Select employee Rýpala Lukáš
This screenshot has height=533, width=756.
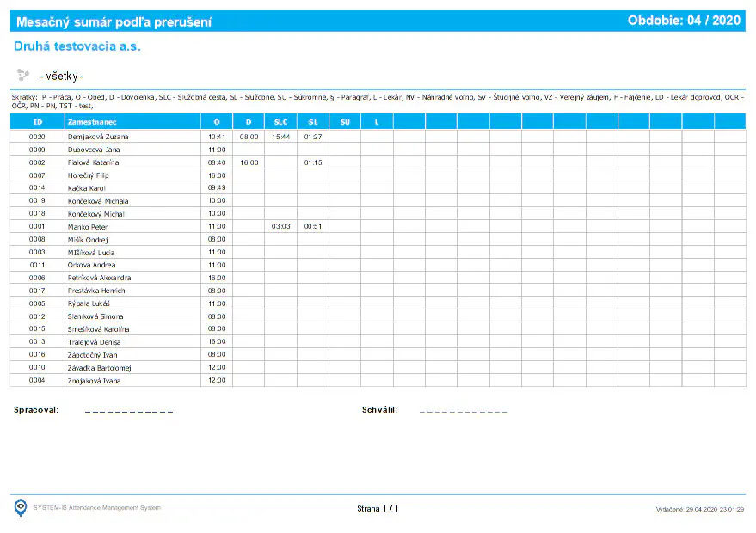89,303
